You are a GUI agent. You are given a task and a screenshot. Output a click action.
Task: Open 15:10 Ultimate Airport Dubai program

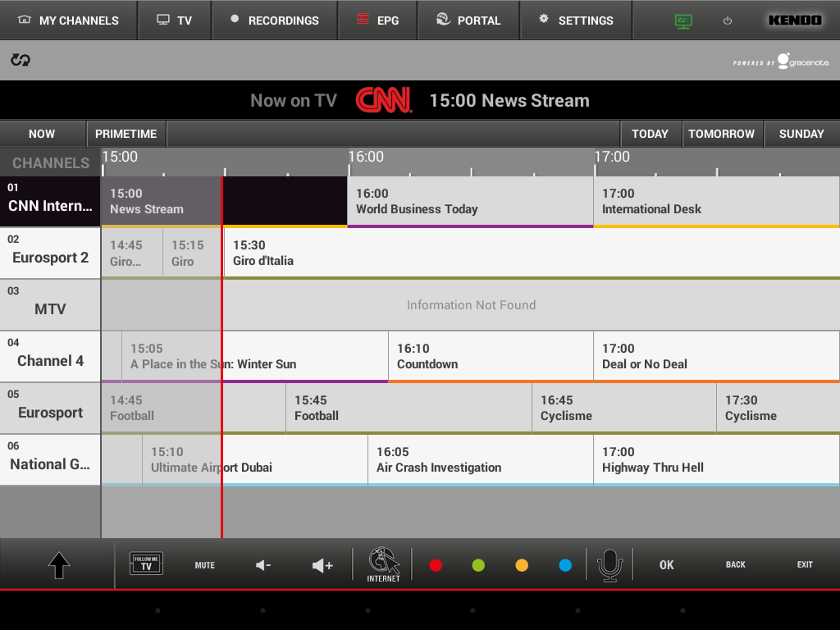point(255,459)
